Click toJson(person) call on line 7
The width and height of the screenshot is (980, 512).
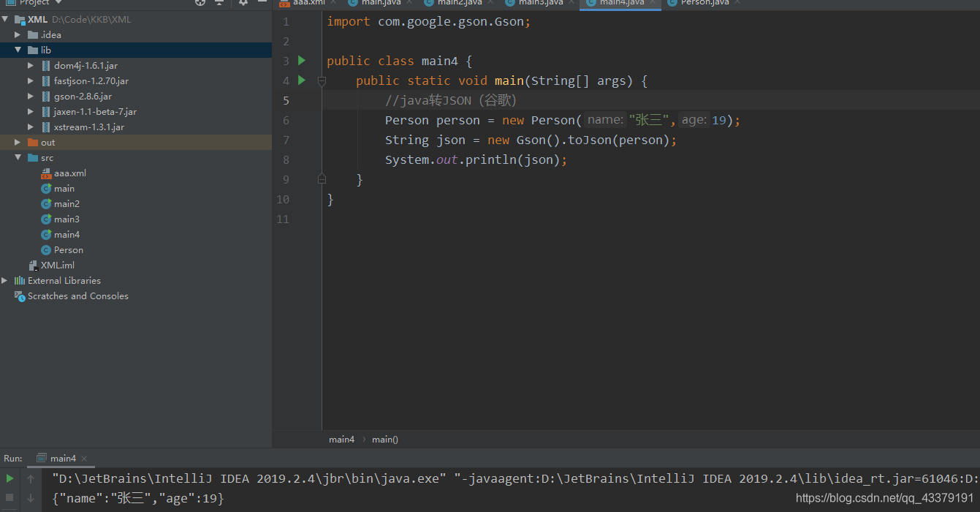615,140
